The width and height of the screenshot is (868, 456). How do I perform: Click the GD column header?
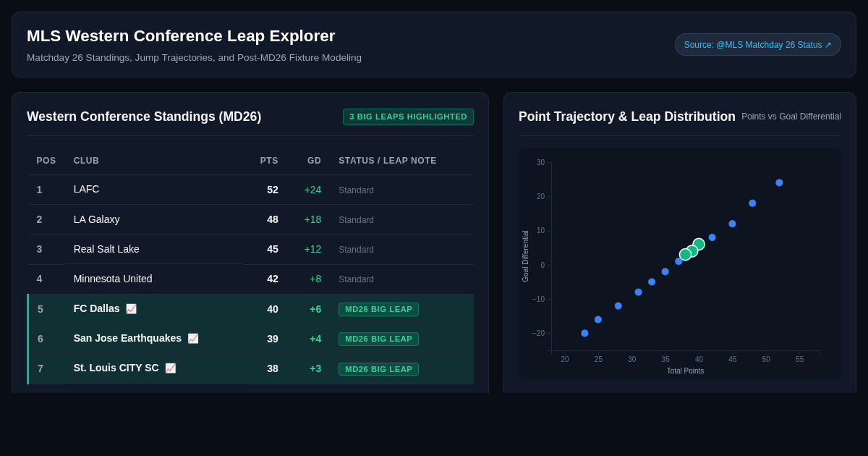(314, 161)
